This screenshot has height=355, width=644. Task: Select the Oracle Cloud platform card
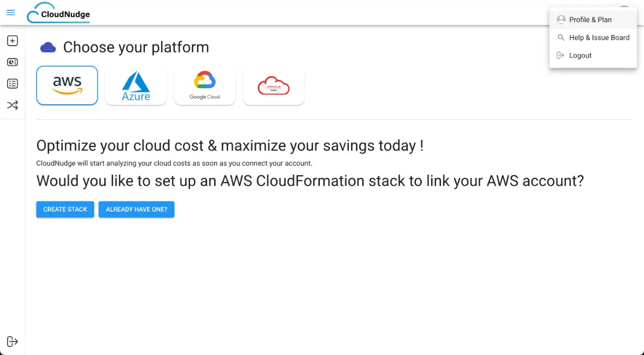(273, 85)
